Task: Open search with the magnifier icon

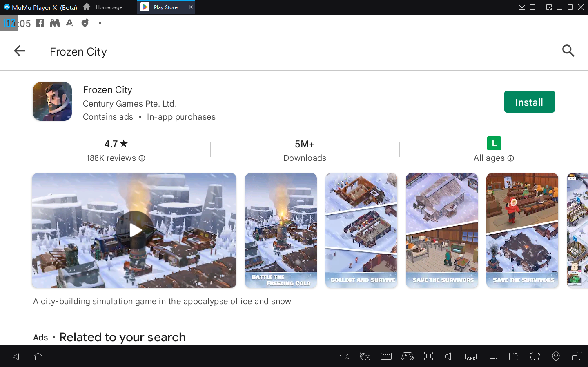Action: click(568, 51)
